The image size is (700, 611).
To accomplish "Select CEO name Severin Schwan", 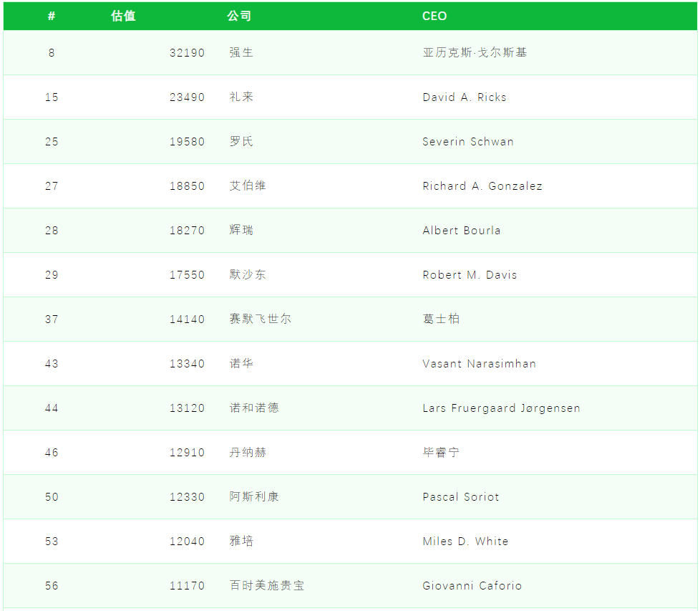I will coord(467,141).
